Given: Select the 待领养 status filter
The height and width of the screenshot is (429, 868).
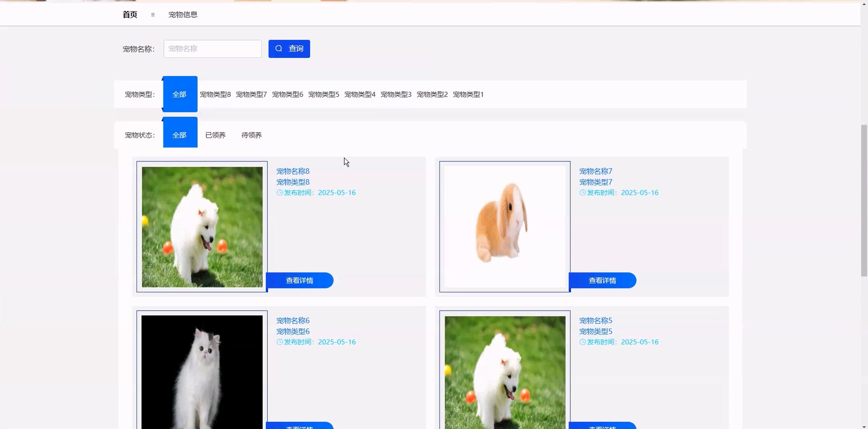Looking at the screenshot, I should click(252, 135).
